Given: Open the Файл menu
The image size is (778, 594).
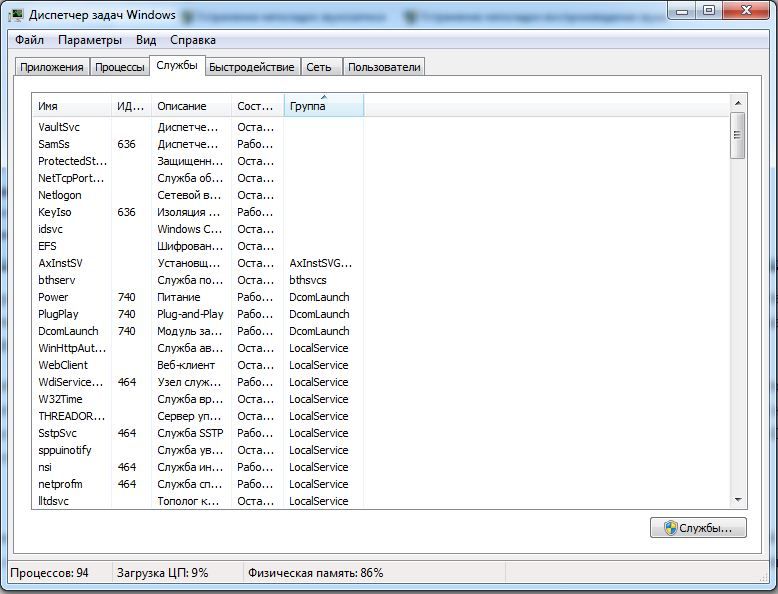Looking at the screenshot, I should (x=29, y=40).
